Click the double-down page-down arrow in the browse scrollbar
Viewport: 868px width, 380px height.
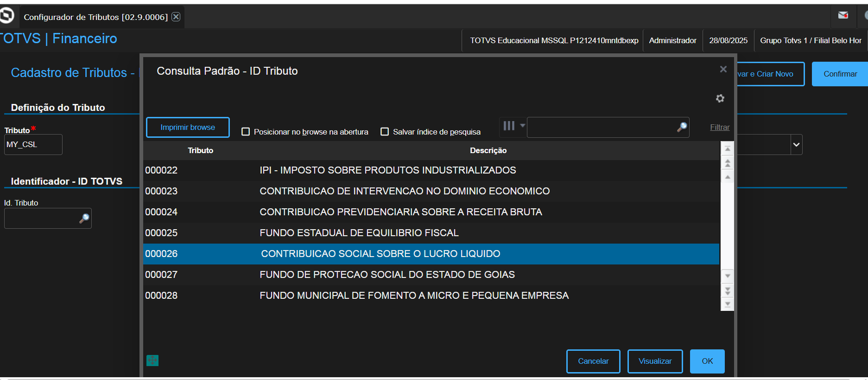[x=728, y=290]
